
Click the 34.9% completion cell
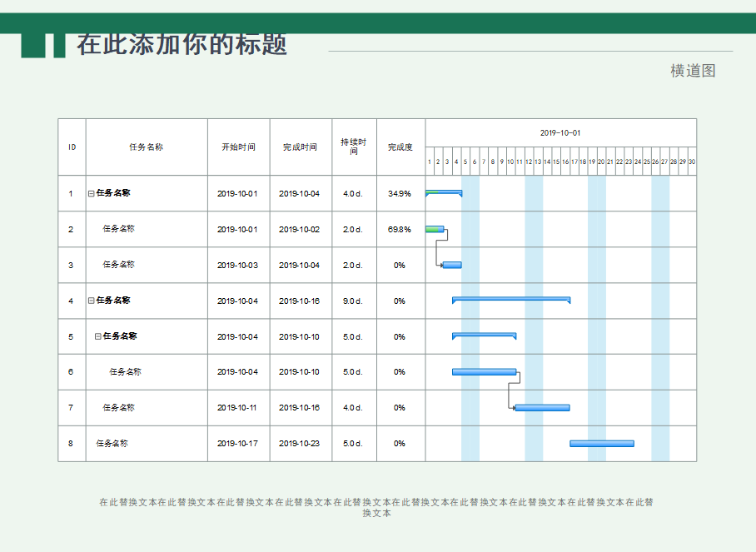click(400, 194)
